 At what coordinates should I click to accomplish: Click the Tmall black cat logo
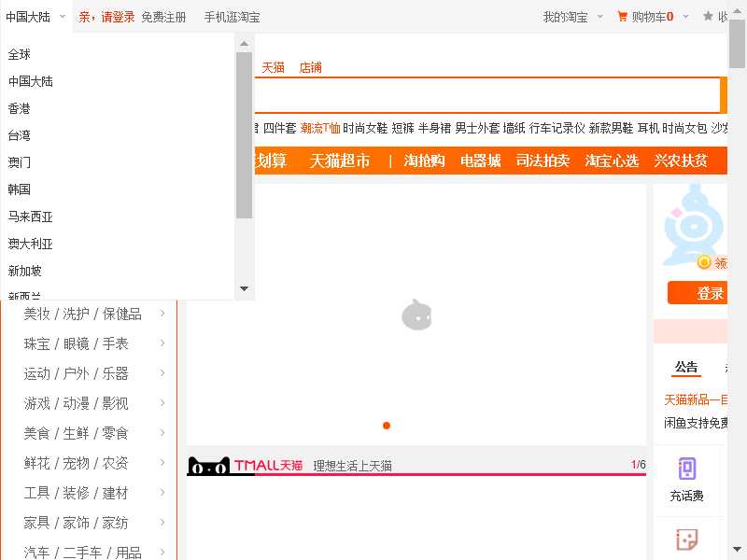[x=208, y=466]
